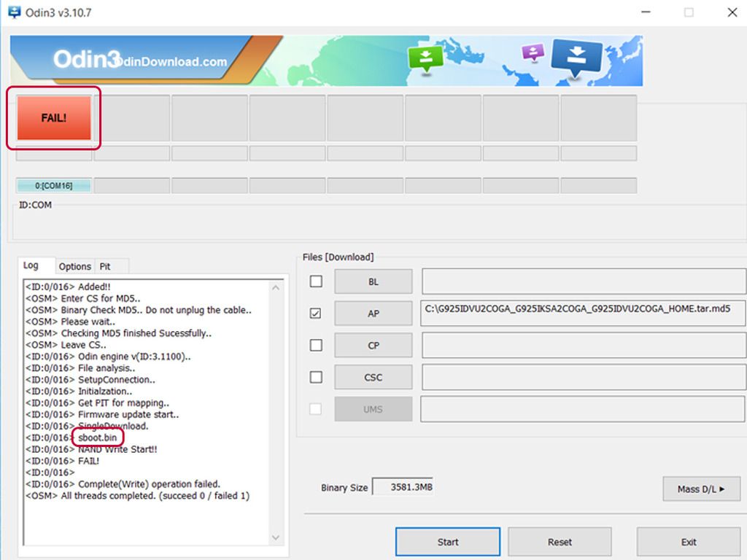Viewport: 747px width, 560px height.
Task: Click log line 'NAND Write Start!!'
Action: (117, 449)
